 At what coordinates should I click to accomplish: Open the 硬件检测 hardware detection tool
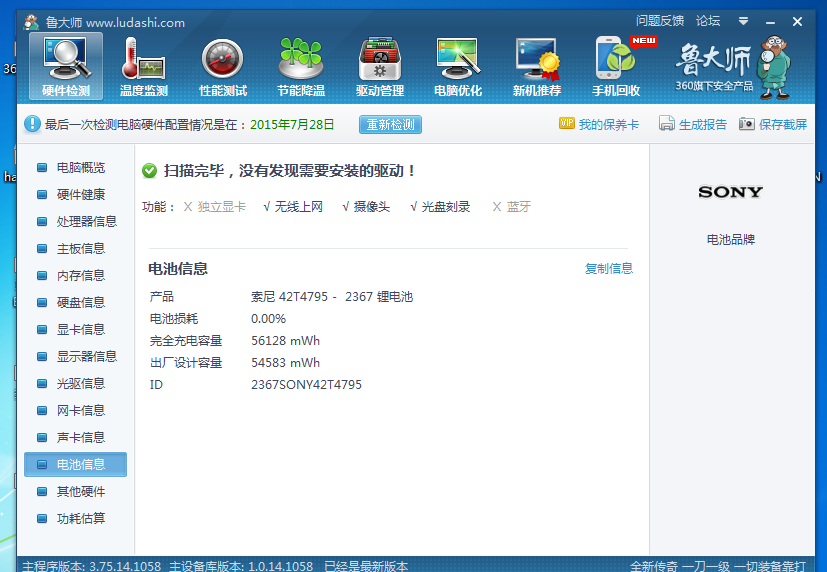pyautogui.click(x=66, y=66)
